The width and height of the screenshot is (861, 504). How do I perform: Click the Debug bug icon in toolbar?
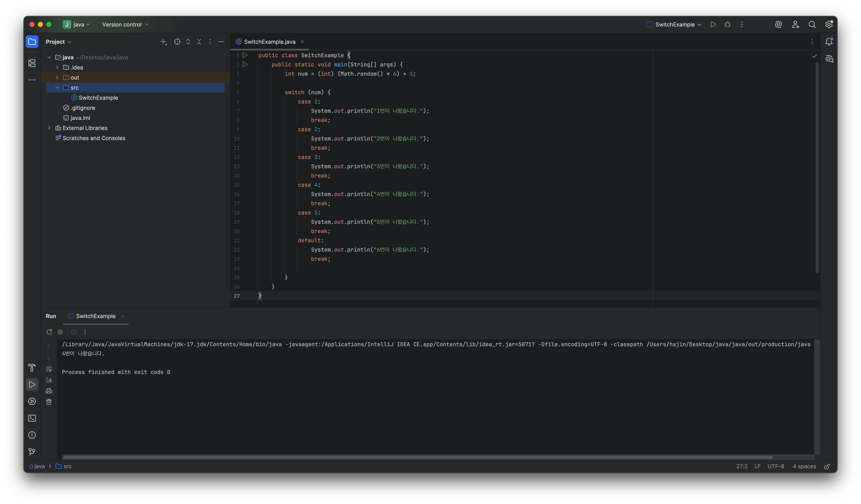point(727,25)
